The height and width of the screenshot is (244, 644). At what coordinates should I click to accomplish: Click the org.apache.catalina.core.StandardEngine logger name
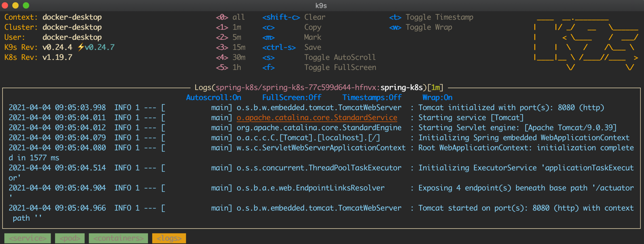319,128
